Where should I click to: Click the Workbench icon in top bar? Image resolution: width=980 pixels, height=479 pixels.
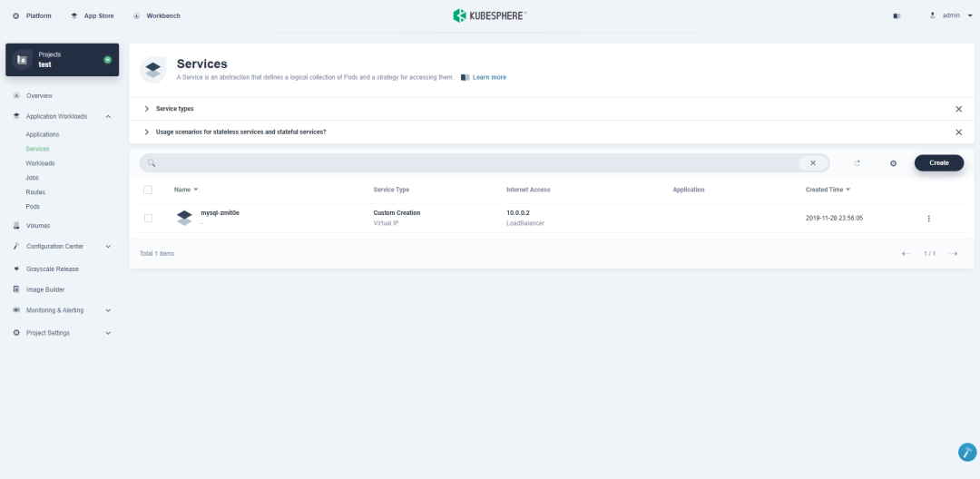(x=137, y=15)
